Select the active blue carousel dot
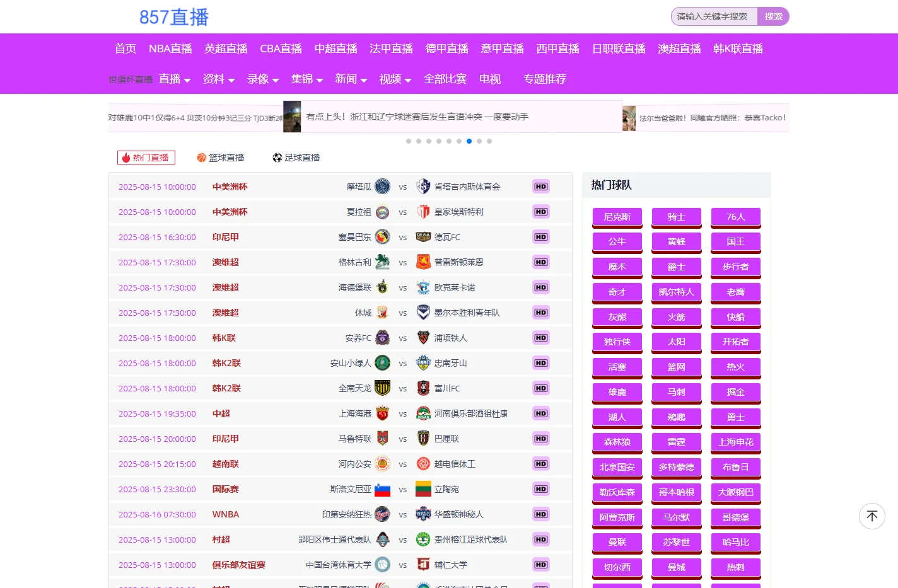Viewport: 898px width, 588px height. coord(469,141)
